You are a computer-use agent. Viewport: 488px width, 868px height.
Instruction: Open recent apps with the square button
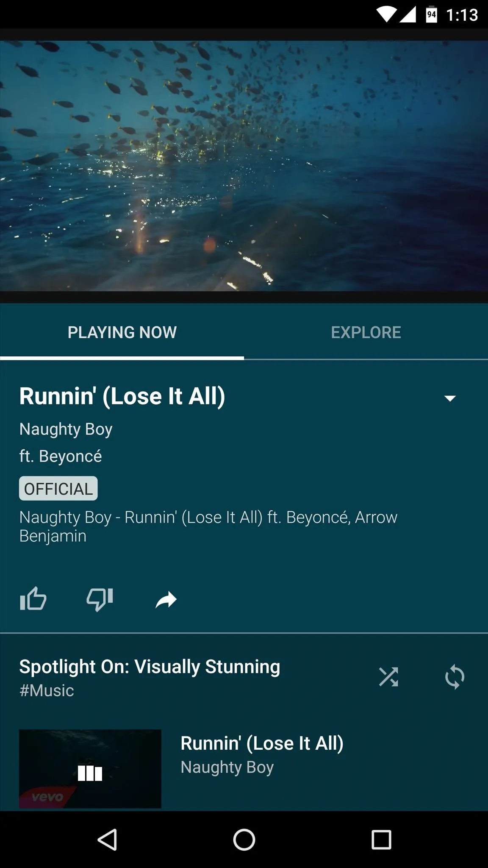click(381, 840)
